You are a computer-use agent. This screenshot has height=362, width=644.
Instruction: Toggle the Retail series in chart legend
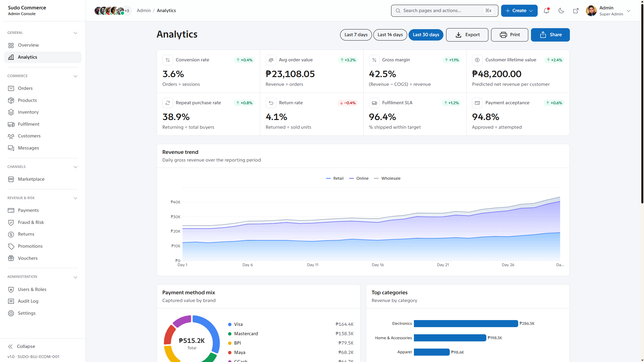pyautogui.click(x=335, y=179)
